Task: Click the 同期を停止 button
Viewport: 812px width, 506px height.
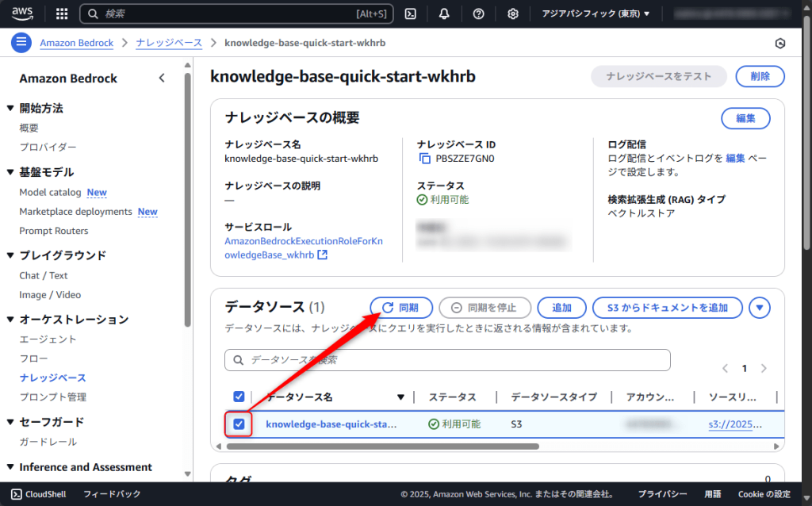Action: point(485,308)
